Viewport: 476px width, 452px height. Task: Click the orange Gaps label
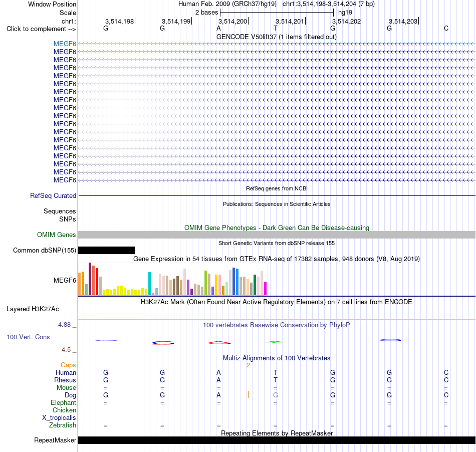pyautogui.click(x=68, y=365)
